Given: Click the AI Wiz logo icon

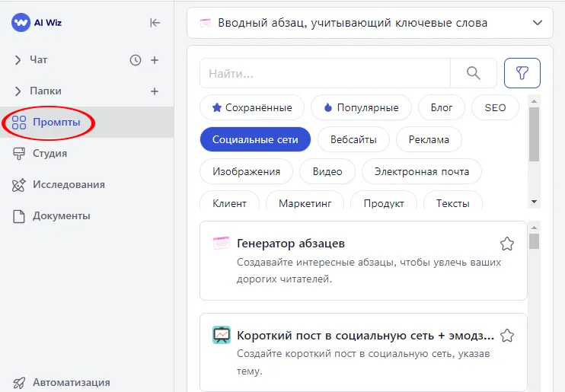Looking at the screenshot, I should click(x=21, y=22).
